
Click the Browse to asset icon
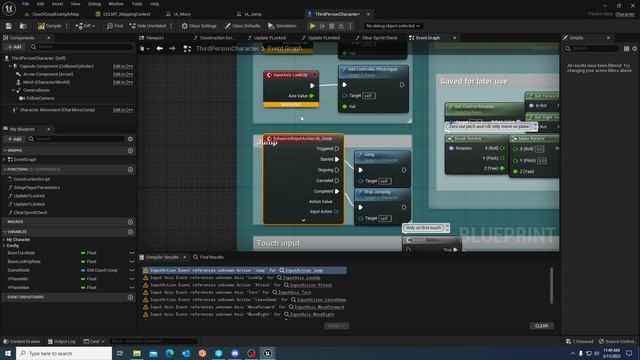[x=23, y=26]
